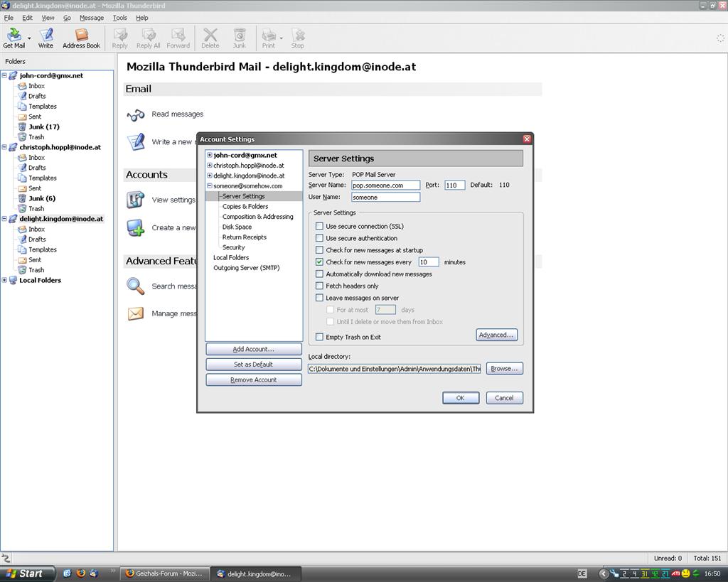728x582 pixels.
Task: Expand christoph.hoppl@inode.at in Account Settings tree
Action: click(x=210, y=166)
